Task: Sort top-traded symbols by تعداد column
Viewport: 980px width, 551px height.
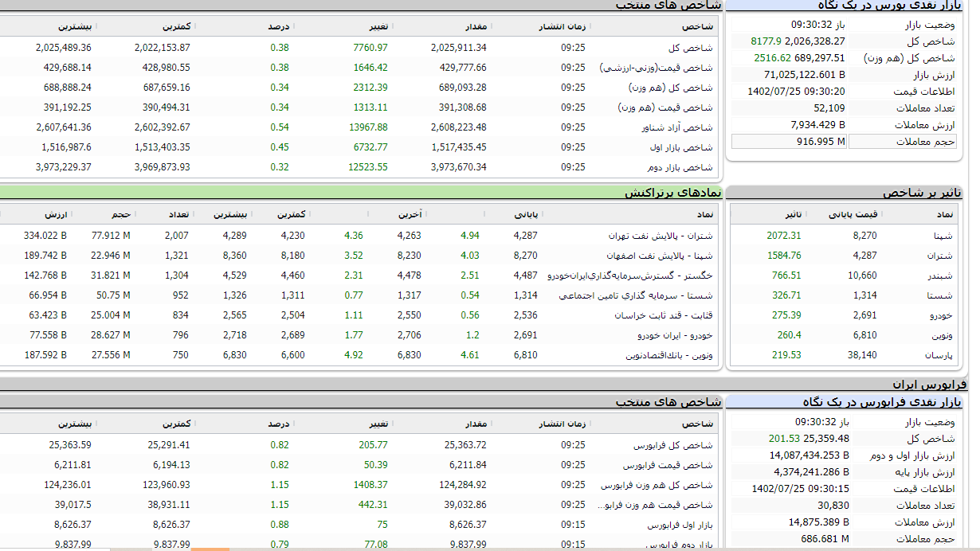Action: pyautogui.click(x=176, y=214)
